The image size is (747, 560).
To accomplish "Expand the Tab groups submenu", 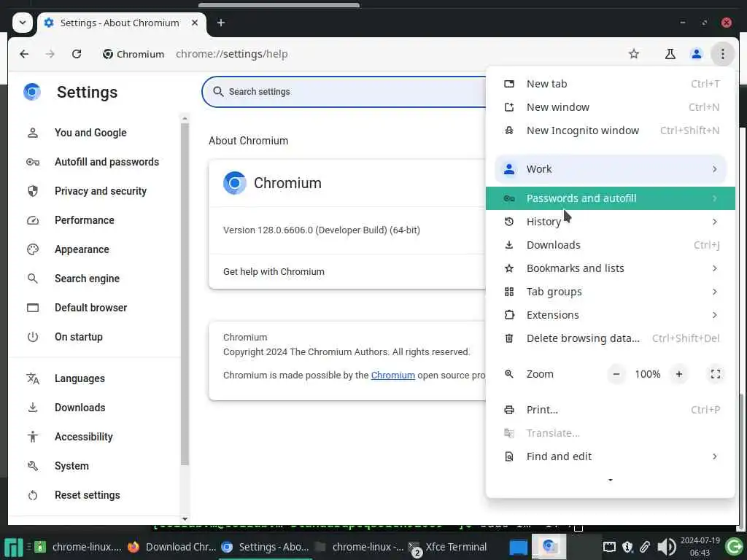I will coord(611,292).
